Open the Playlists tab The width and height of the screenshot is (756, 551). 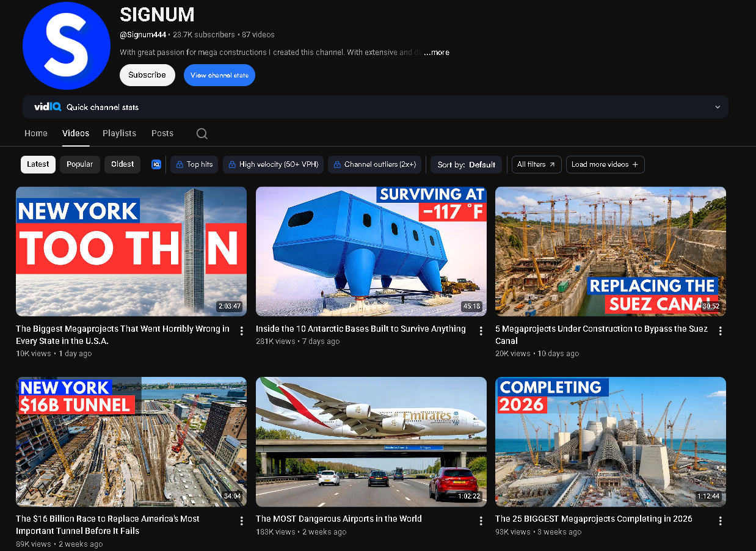pos(120,133)
